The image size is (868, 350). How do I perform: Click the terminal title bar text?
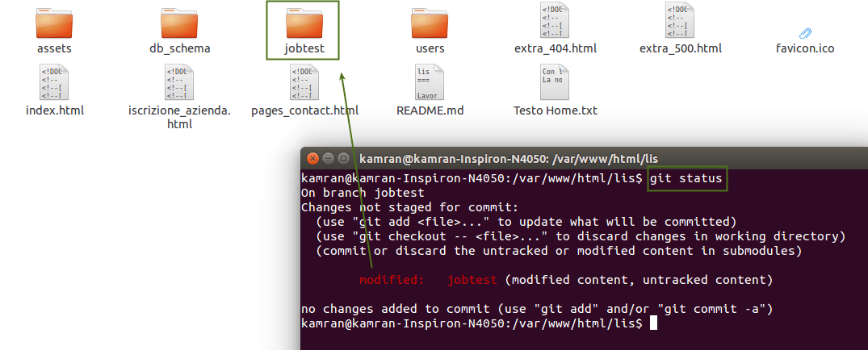tap(514, 159)
